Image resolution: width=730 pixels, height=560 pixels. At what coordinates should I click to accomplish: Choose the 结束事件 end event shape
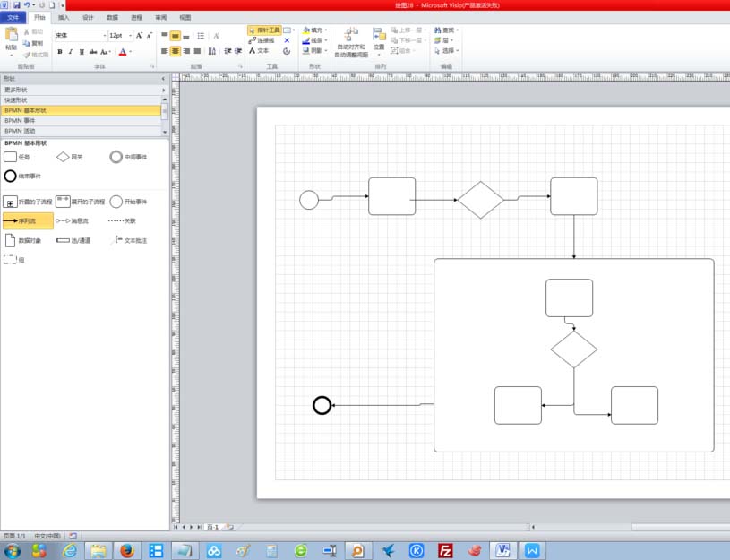coord(11,176)
